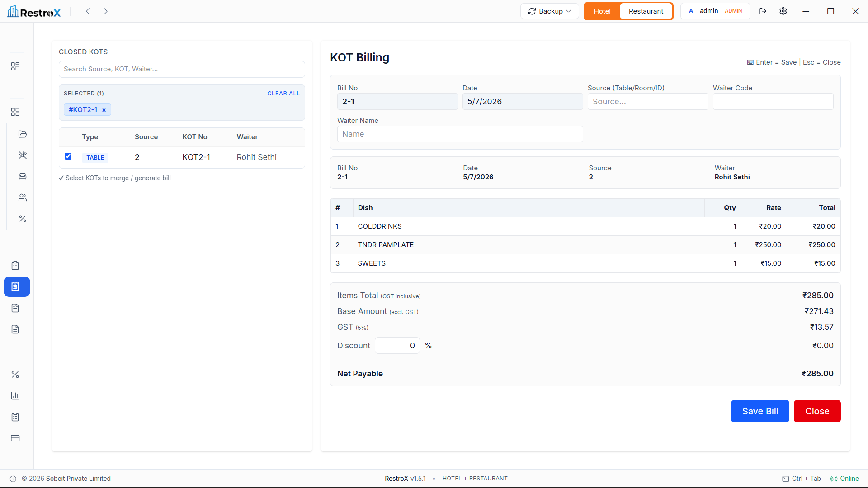Open the top dashboard grid icon in sidebar

coord(15,66)
